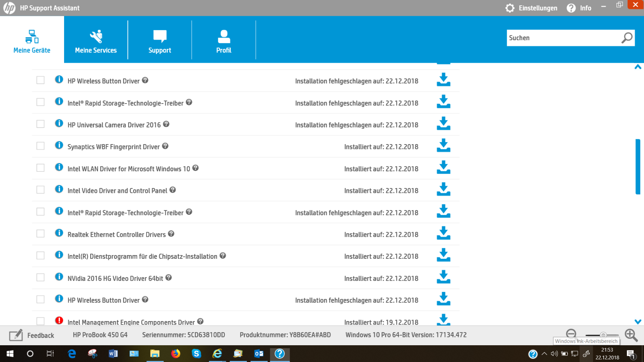The width and height of the screenshot is (644, 362).
Task: Open Firefox from the taskbar
Action: pos(176,354)
